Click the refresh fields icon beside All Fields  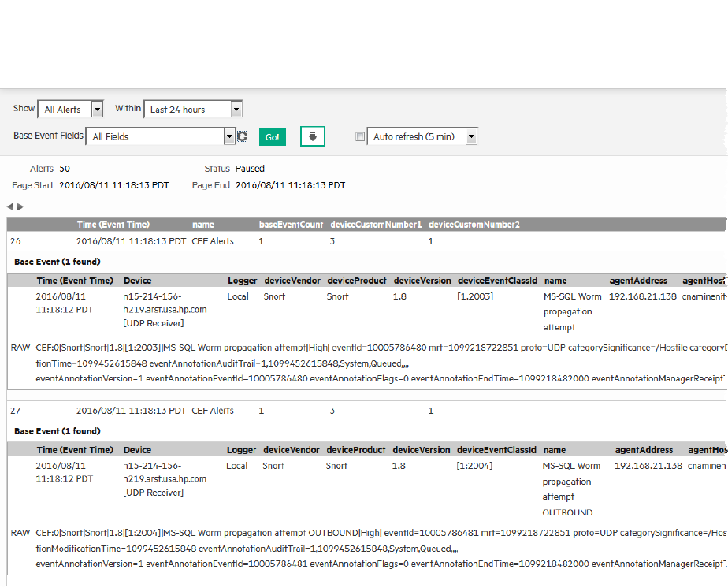pyautogui.click(x=243, y=136)
